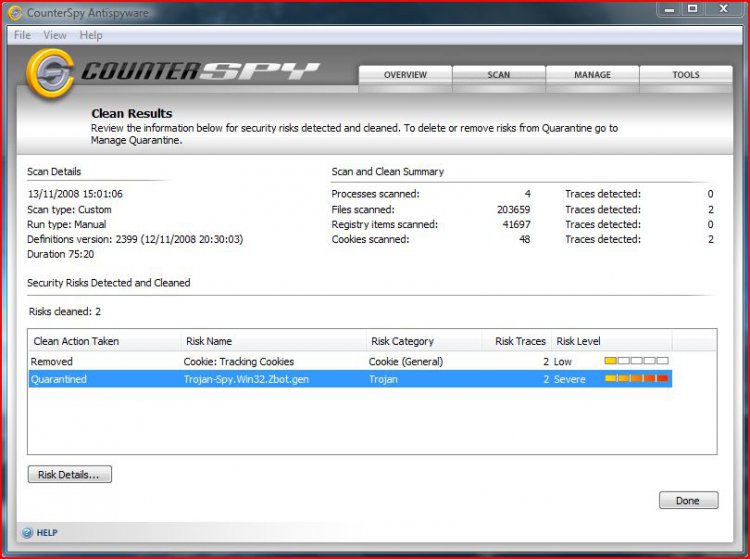Switch to the OVERVIEW tab
Screen dimensions: 750x559
click(x=405, y=75)
